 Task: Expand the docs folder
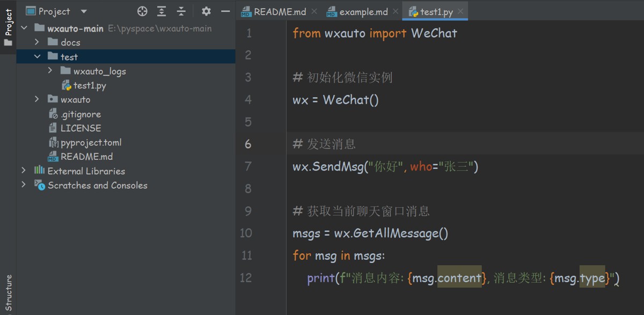pyautogui.click(x=36, y=42)
